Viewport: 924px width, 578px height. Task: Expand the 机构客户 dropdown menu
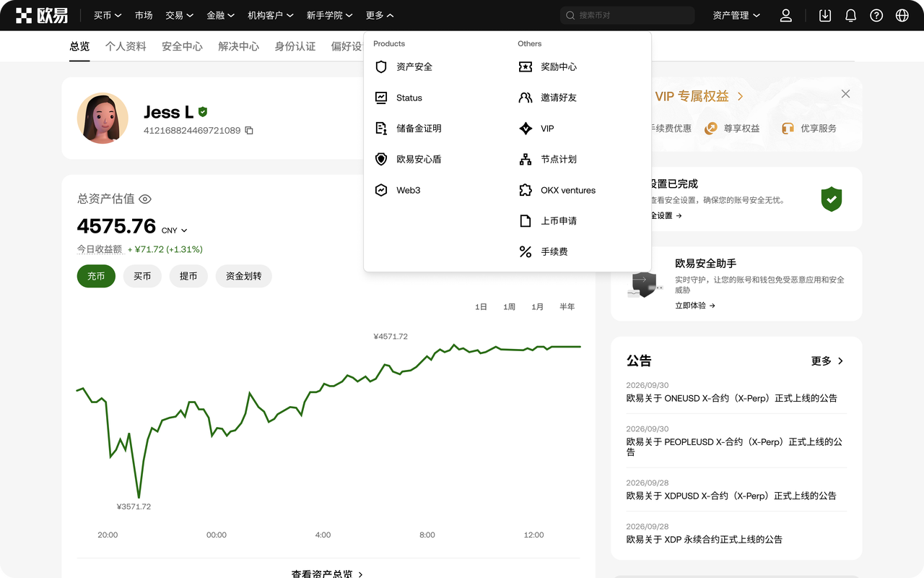point(271,15)
